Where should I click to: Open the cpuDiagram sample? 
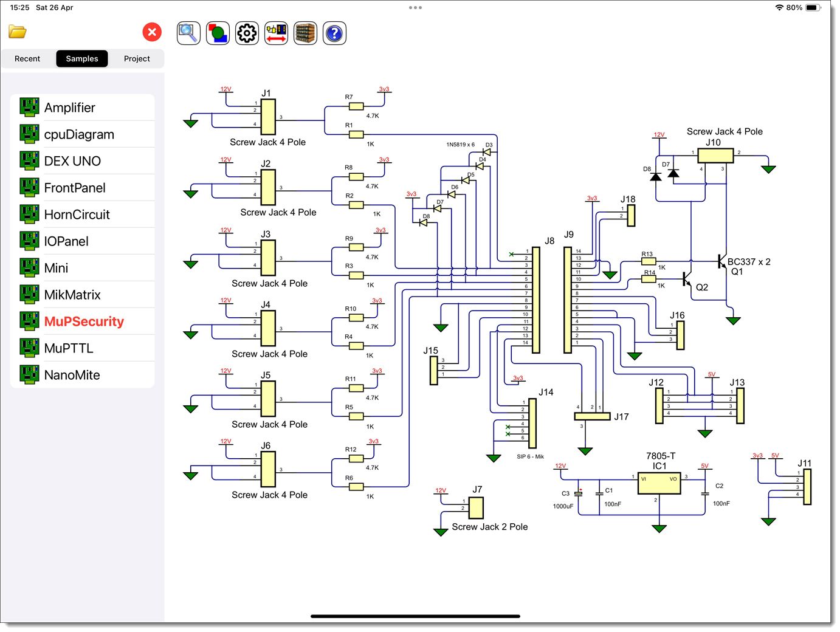[x=83, y=134]
